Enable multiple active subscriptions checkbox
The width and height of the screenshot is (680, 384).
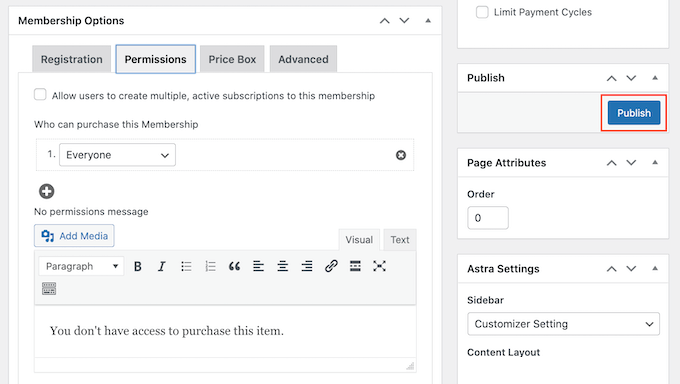click(40, 95)
